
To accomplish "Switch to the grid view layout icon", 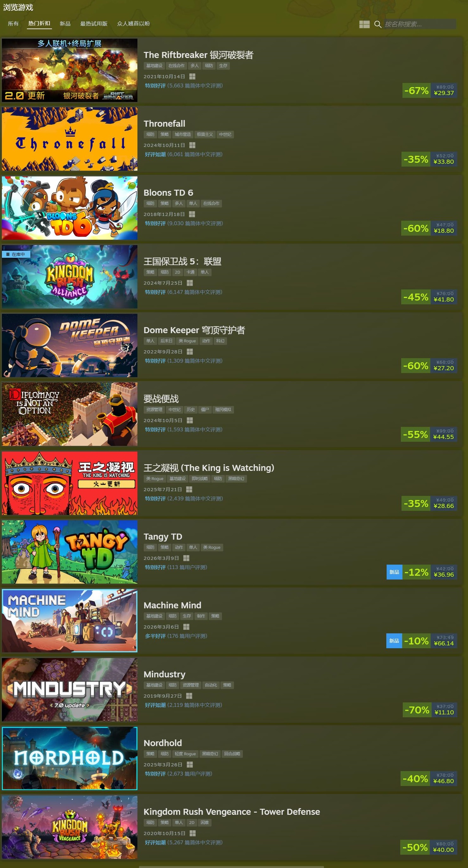I will coord(364,24).
